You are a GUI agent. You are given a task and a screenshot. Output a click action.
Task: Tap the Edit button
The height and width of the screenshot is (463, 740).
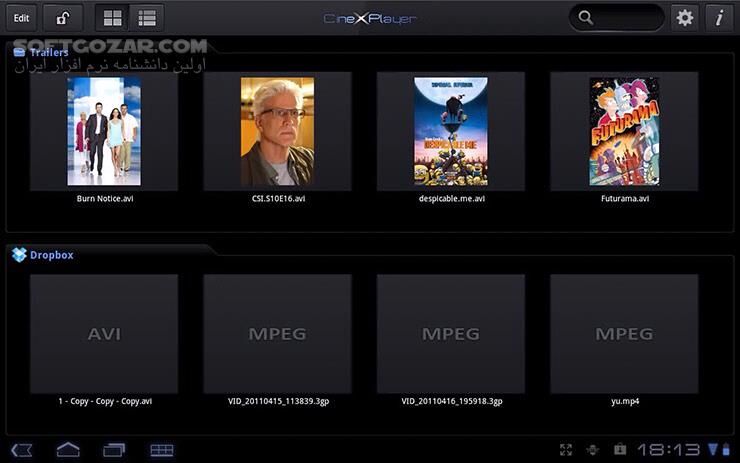[x=21, y=18]
